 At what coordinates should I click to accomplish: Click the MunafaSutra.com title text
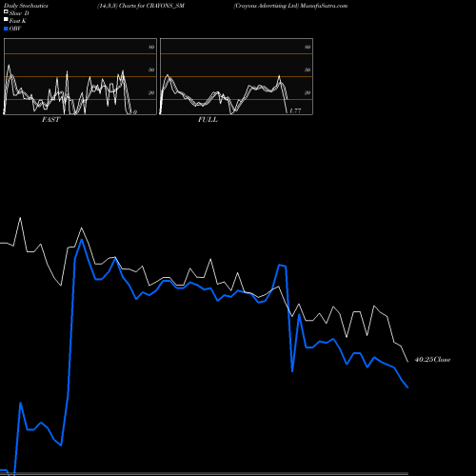[324, 6]
